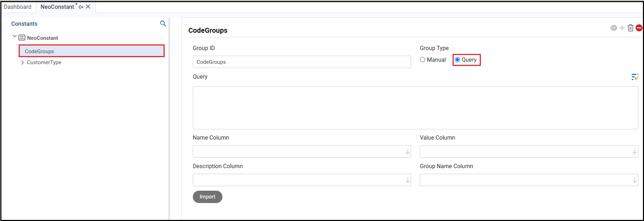Click the red minus remove icon
This screenshot has width=644, height=221.
(639, 28)
